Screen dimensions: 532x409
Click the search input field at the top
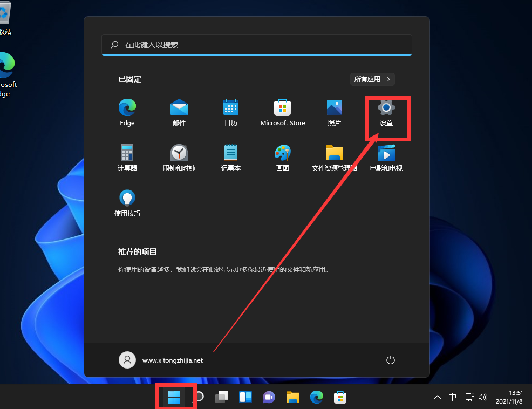point(256,45)
